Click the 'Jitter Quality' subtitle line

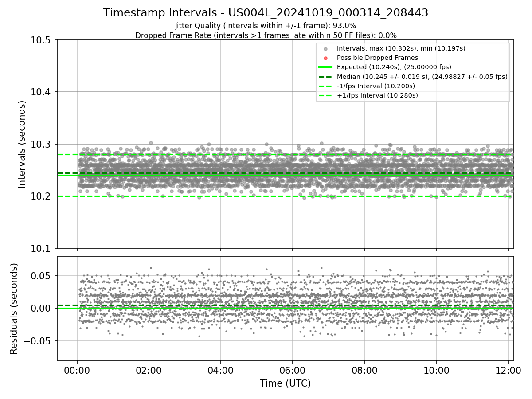coord(266,26)
